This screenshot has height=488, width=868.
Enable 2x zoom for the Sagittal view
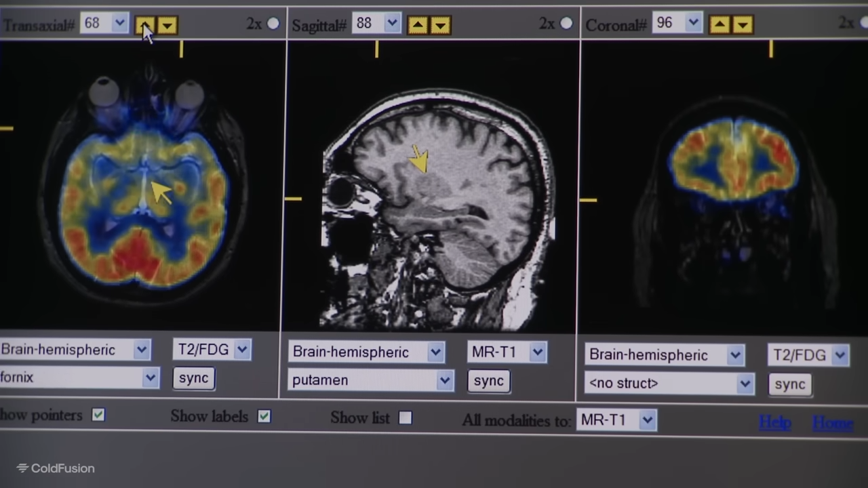point(567,22)
